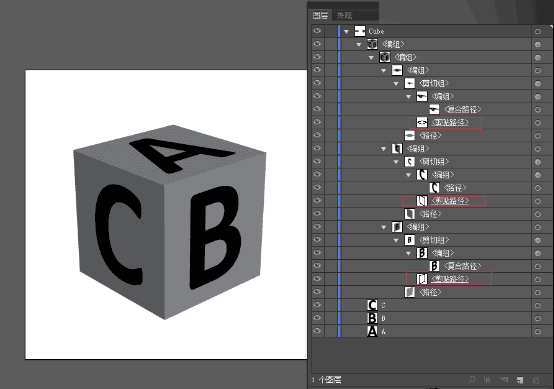Image resolution: width=554 pixels, height=389 pixels.
Task: Select the topmost <复合路径> row
Action: tap(462, 109)
